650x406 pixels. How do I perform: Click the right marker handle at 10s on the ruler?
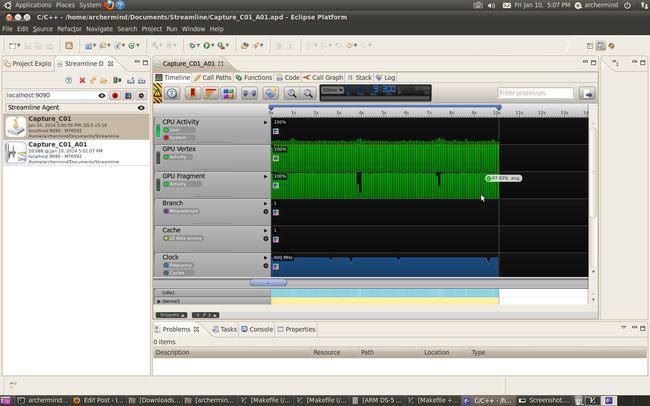(x=499, y=108)
